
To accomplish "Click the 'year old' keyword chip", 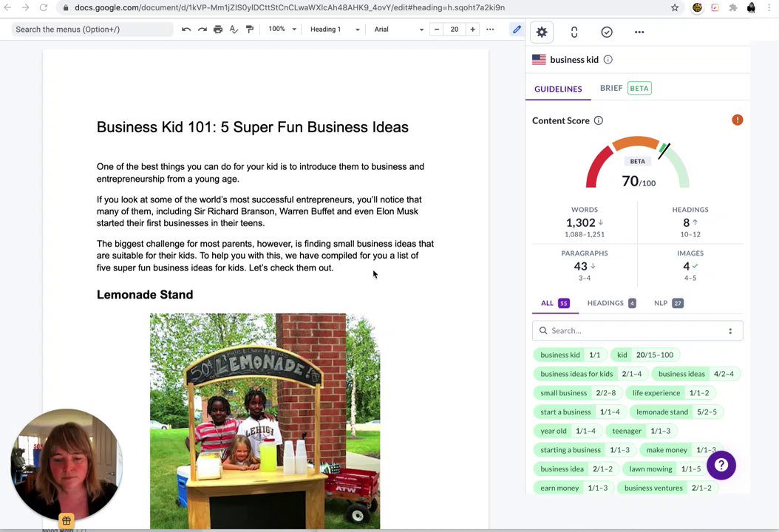I will [x=568, y=431].
